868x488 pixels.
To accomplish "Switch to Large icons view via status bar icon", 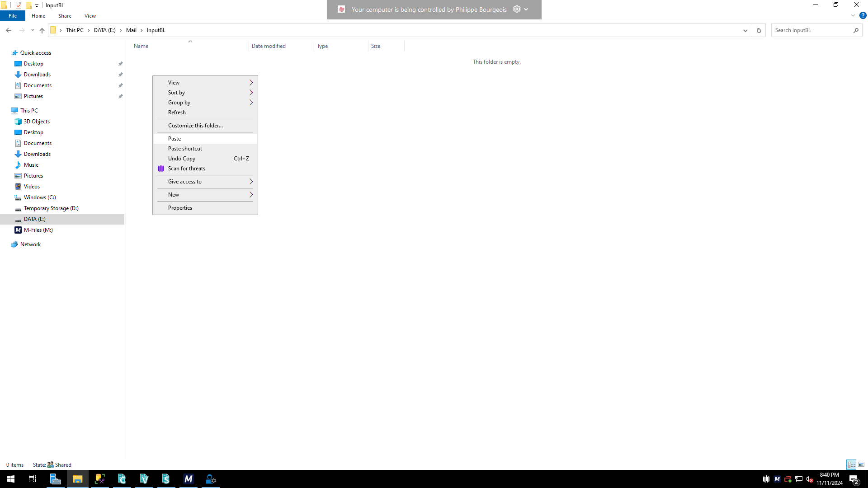I will 861,465.
